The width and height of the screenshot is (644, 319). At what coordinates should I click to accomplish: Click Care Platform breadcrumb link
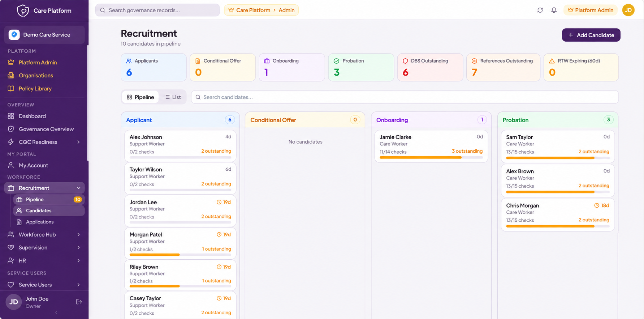[253, 10]
